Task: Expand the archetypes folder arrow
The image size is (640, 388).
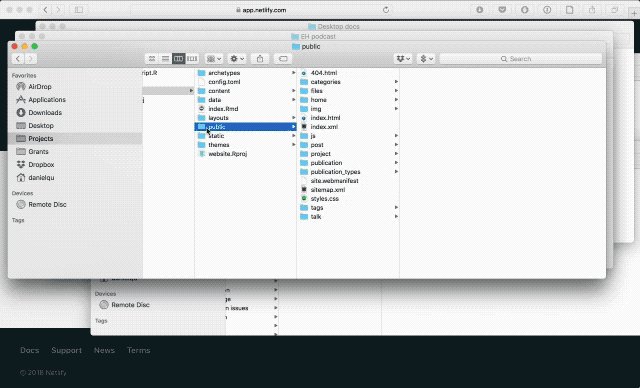Action: [293, 73]
